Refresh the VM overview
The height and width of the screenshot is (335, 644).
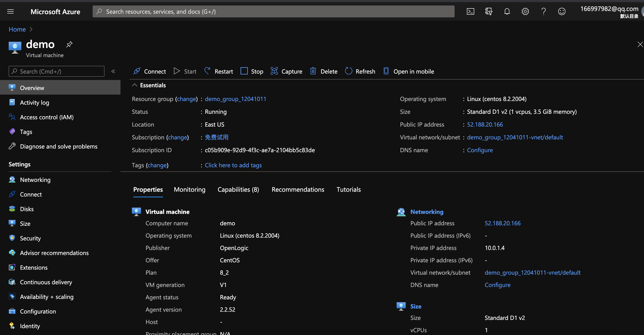(x=360, y=71)
